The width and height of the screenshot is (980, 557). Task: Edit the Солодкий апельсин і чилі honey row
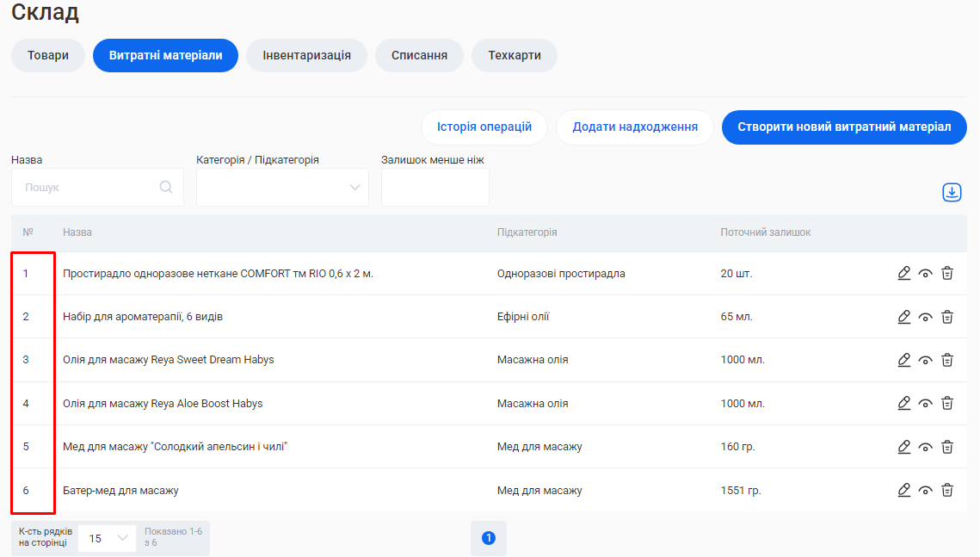[903, 447]
